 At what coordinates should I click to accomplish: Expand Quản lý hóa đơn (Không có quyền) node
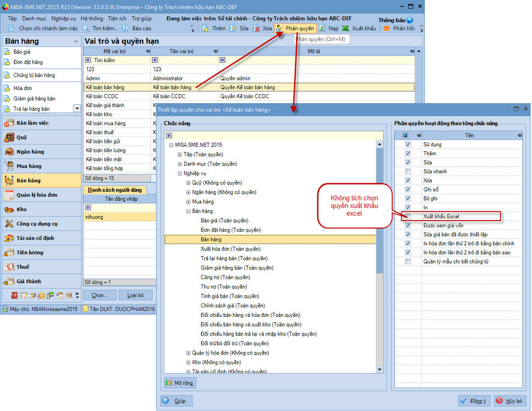coord(188,353)
